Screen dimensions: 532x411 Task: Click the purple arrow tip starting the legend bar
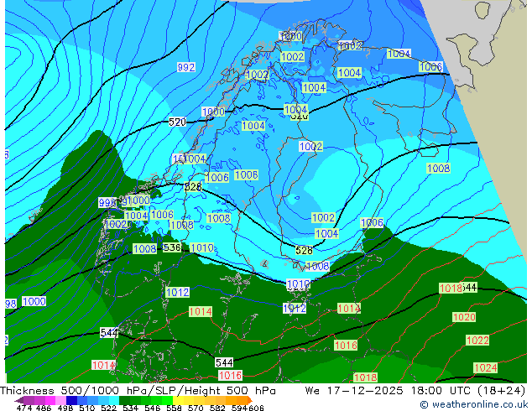(18, 400)
